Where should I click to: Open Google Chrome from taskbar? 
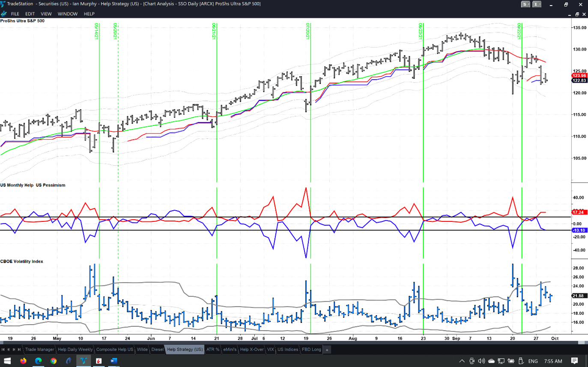pos(53,361)
